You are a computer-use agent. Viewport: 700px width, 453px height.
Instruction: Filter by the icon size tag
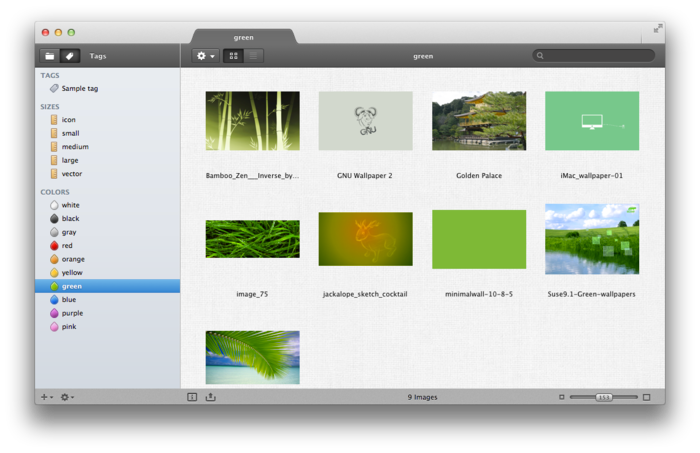point(68,120)
